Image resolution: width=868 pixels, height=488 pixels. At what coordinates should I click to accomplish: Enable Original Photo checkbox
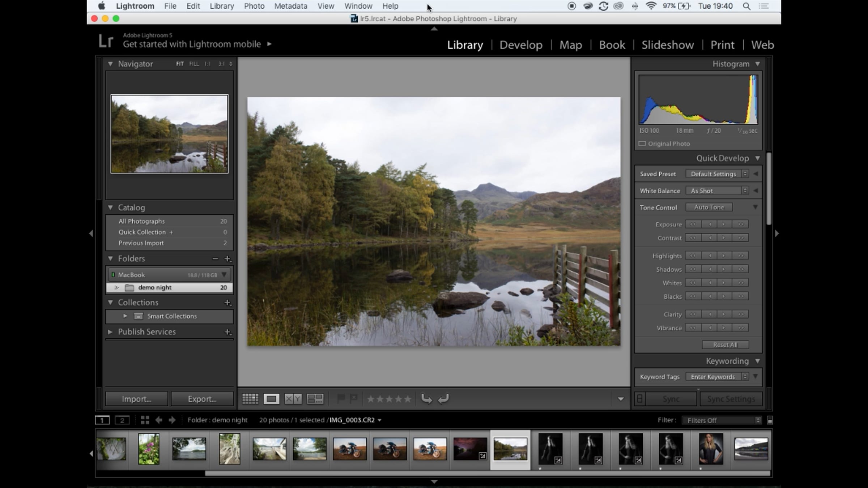pyautogui.click(x=642, y=144)
